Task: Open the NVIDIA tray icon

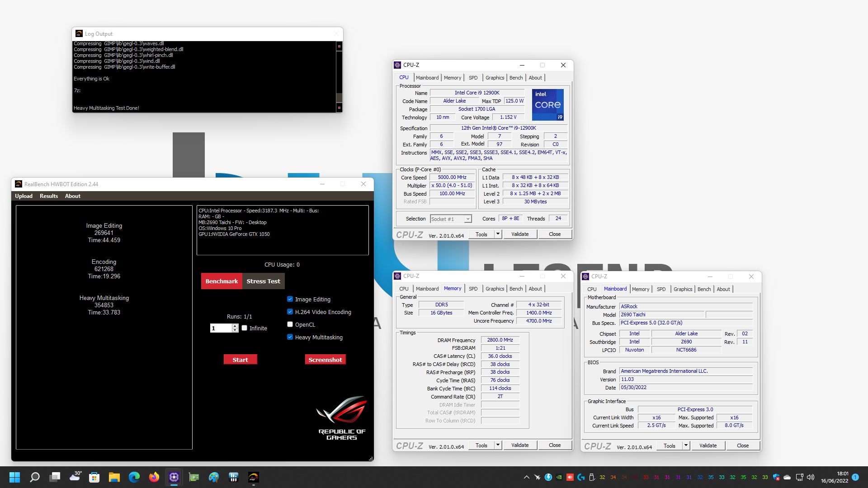Action: 559,477
